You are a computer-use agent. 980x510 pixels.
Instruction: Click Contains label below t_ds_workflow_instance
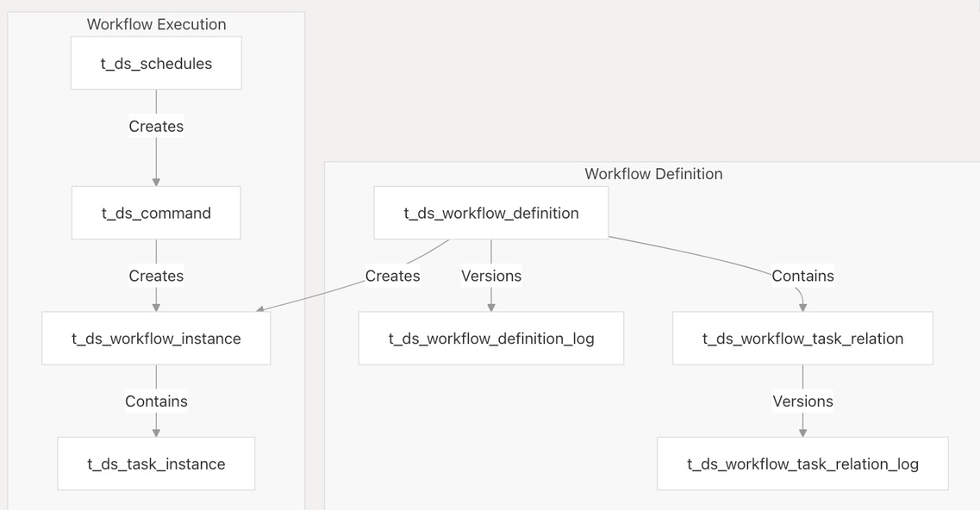click(x=156, y=401)
